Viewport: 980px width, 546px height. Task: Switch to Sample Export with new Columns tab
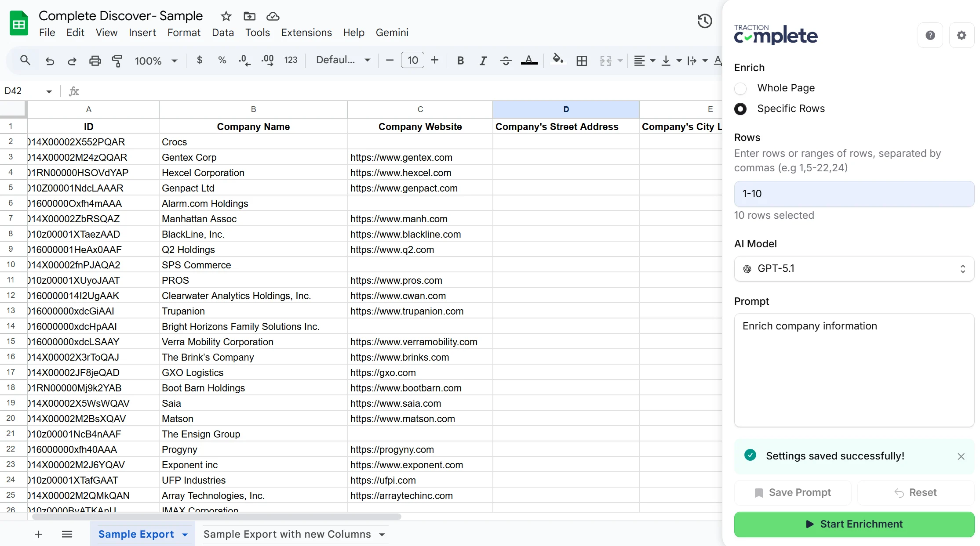coord(287,534)
